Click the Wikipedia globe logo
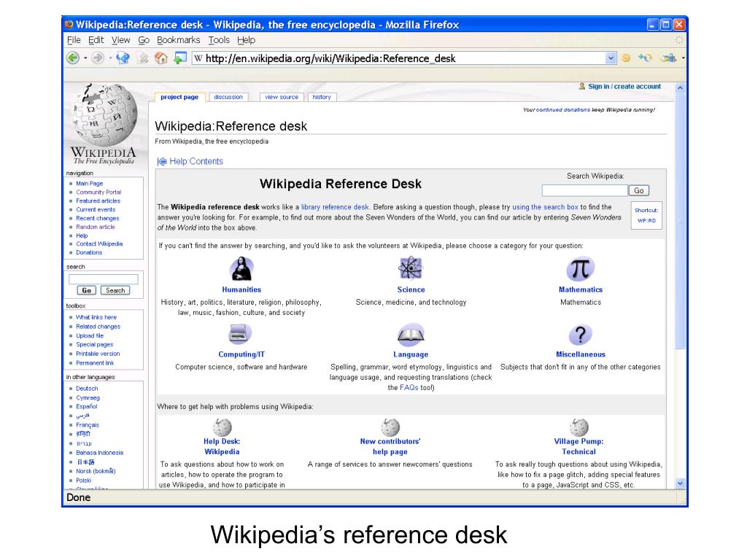747x560 pixels. (104, 114)
